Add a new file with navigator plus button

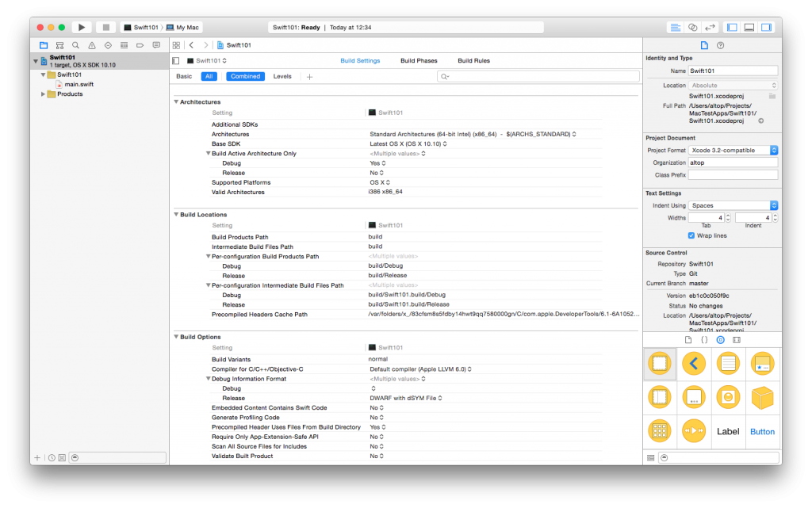coord(37,458)
